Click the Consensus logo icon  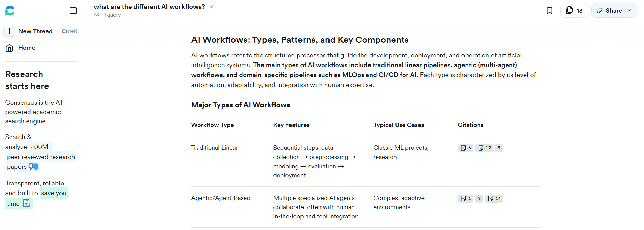point(10,11)
